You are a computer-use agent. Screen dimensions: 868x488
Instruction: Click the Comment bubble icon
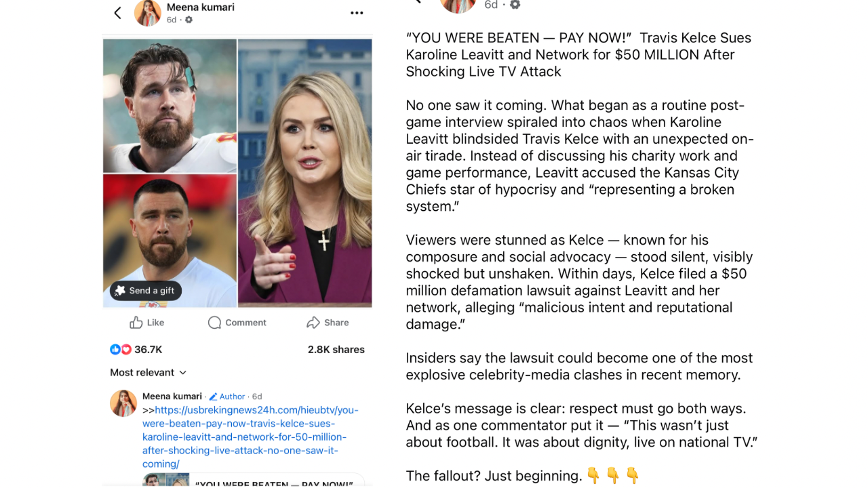214,323
